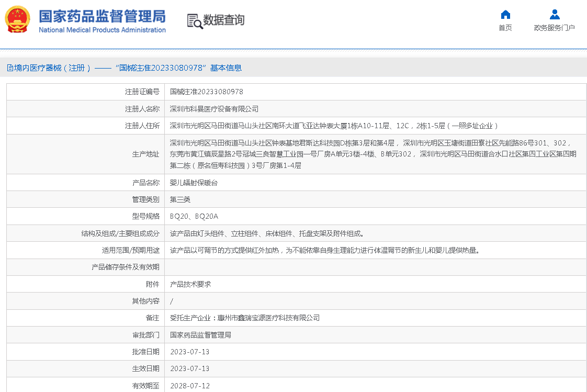Open the 首页 text link
587x392 pixels.
pyautogui.click(x=505, y=28)
